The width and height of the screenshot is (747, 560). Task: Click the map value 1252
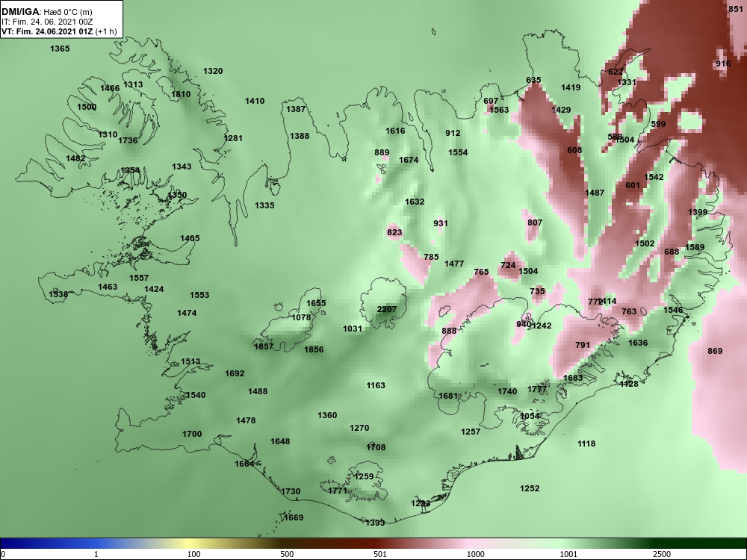530,488
